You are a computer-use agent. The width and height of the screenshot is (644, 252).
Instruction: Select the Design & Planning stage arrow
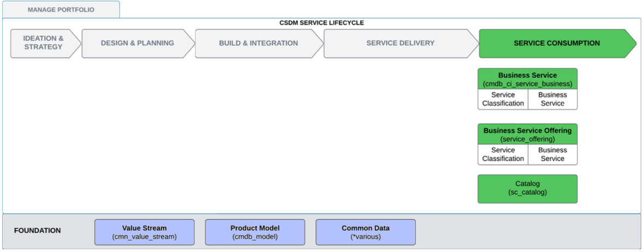pos(138,43)
